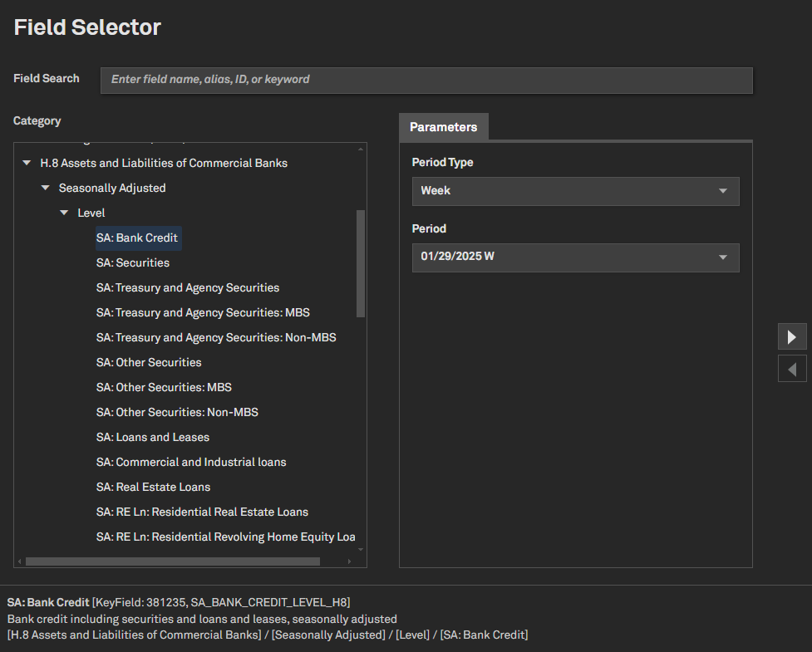
Task: Click the left arrow remove field button
Action: 792,369
